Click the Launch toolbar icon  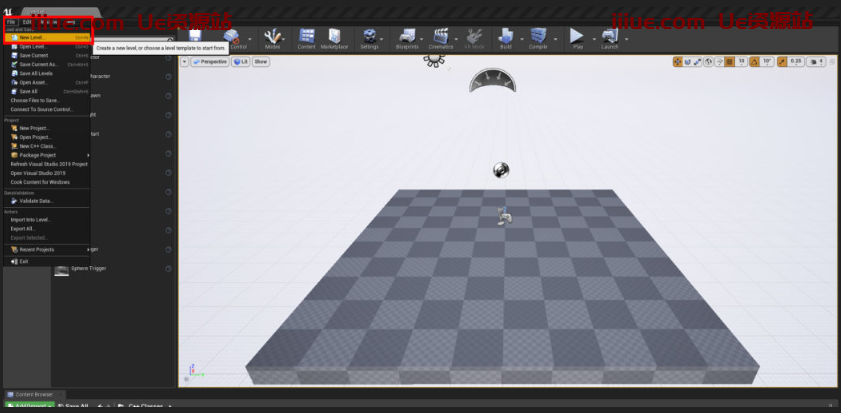point(609,38)
